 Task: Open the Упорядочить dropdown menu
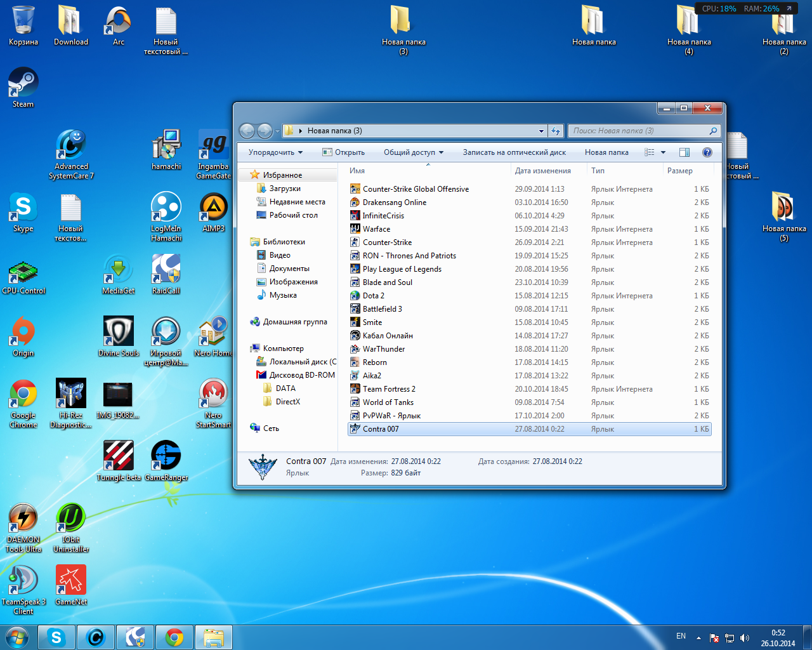tap(275, 152)
